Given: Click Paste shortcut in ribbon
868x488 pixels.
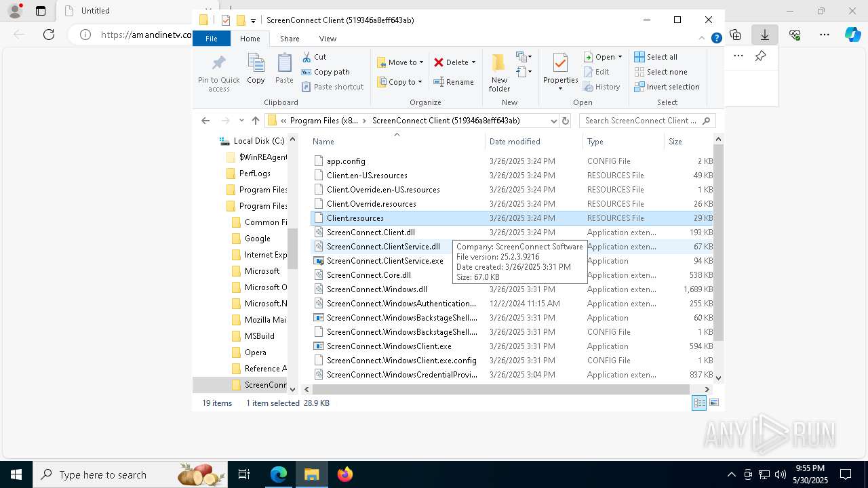Looking at the screenshot, I should pos(332,87).
